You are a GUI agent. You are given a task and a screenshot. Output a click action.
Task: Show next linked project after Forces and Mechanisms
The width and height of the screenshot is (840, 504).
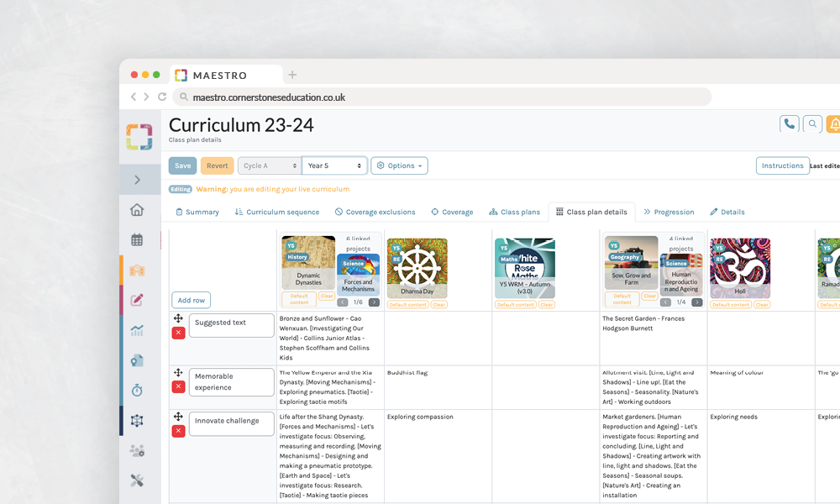[374, 302]
